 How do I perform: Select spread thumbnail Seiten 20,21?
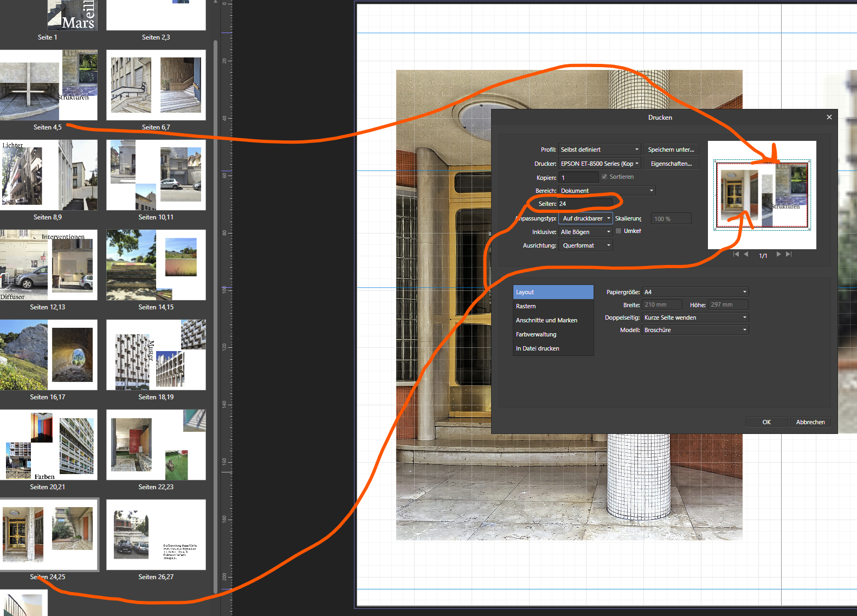(x=48, y=445)
